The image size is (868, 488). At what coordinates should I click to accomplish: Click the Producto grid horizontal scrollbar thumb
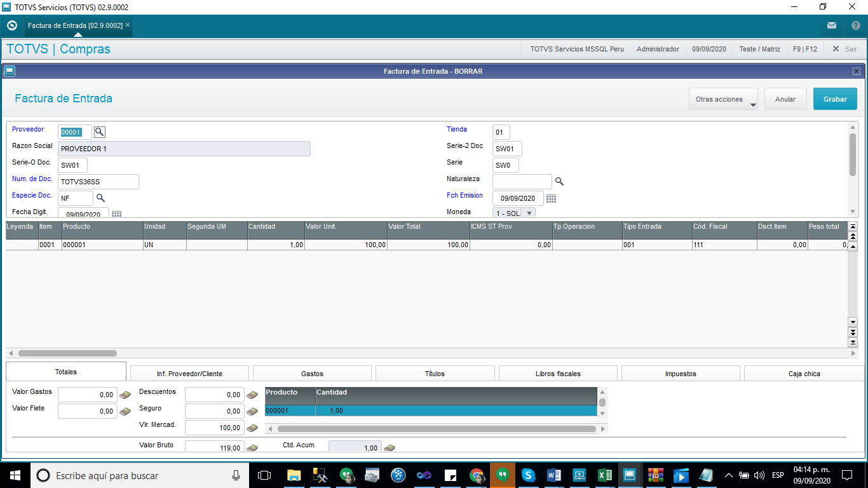click(x=437, y=429)
